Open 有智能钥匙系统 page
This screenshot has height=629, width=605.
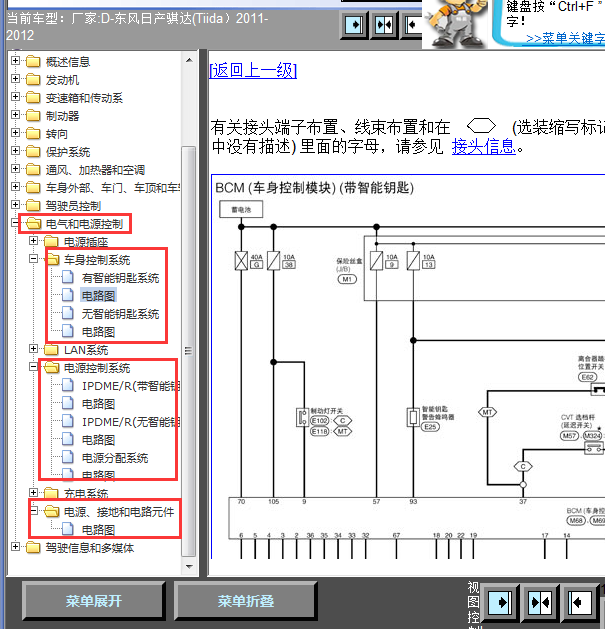pos(120,278)
